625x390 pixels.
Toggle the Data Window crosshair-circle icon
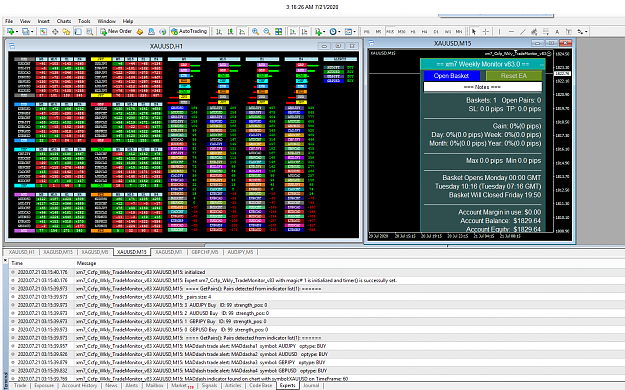click(x=55, y=32)
